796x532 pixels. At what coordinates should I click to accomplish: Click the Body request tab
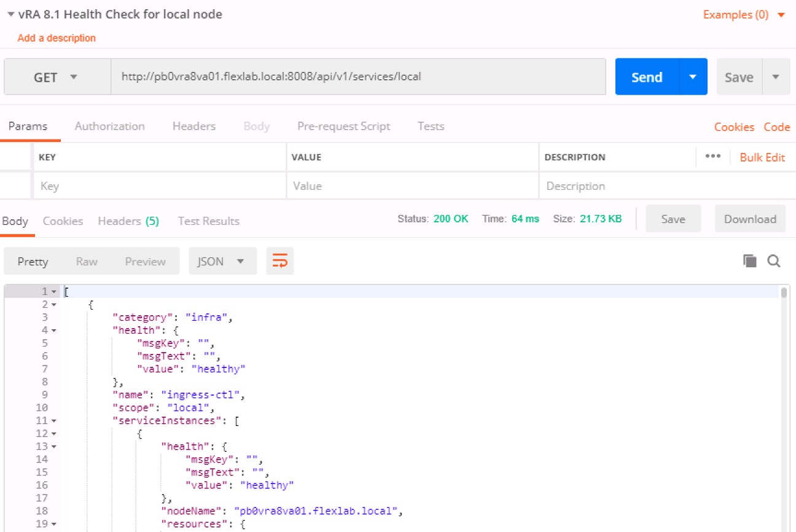(256, 126)
